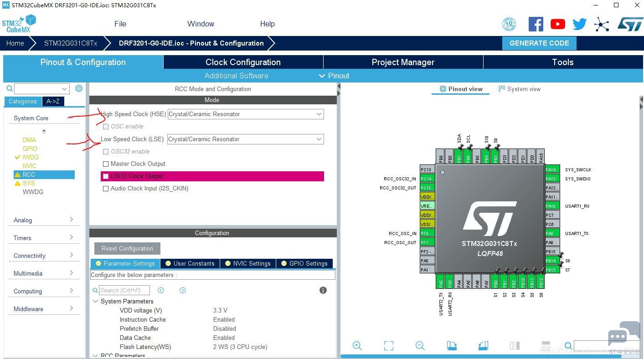Open the Window menu

point(201,24)
